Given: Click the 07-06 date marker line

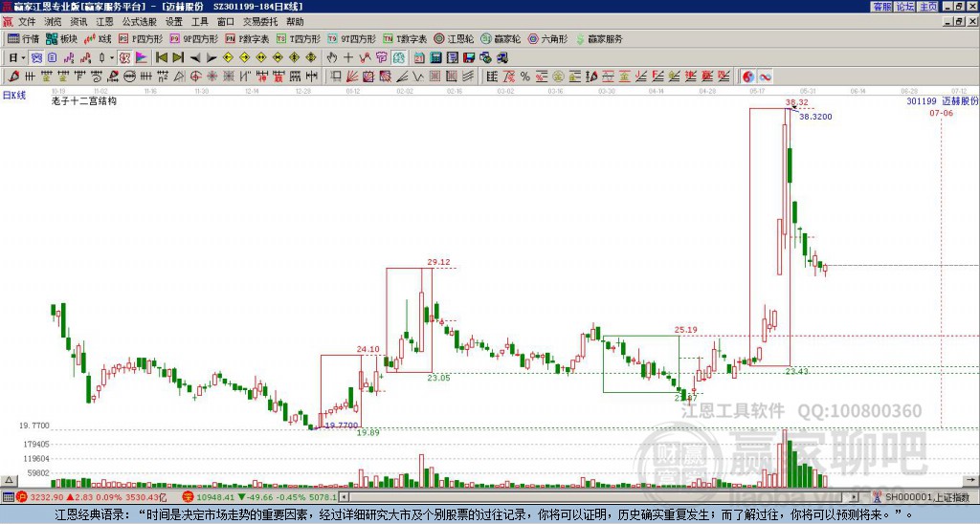Looking at the screenshot, I should click(942, 113).
